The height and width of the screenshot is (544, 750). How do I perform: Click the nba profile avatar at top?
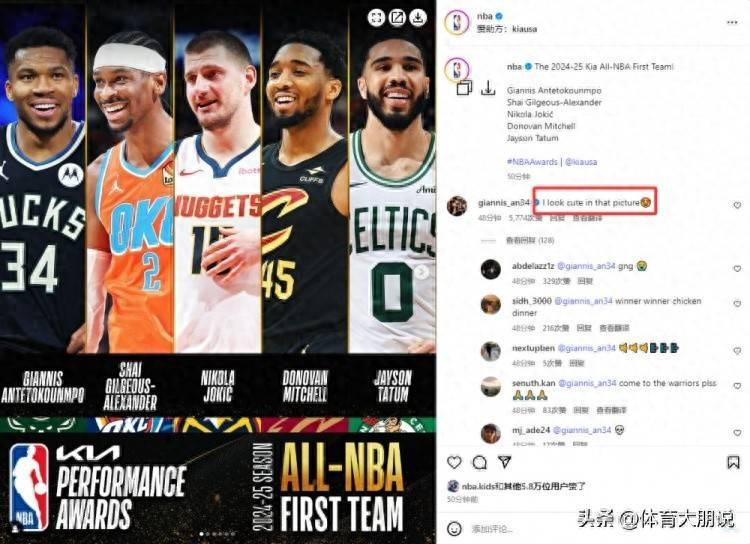coord(457,22)
